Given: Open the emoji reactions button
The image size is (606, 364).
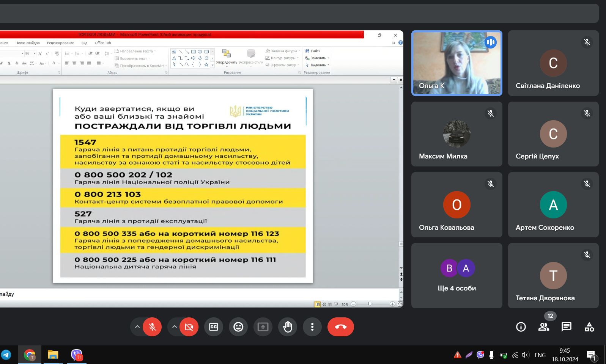Looking at the screenshot, I should pos(238,327).
